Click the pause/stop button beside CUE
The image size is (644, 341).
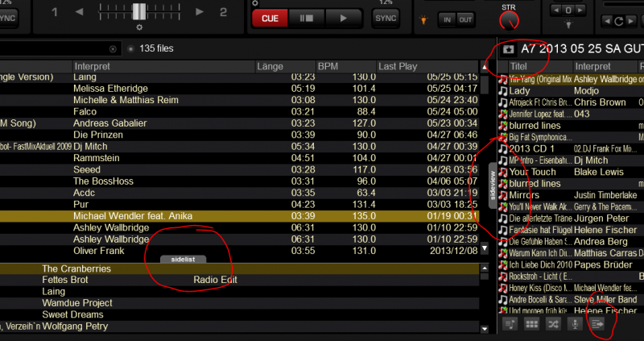point(307,19)
